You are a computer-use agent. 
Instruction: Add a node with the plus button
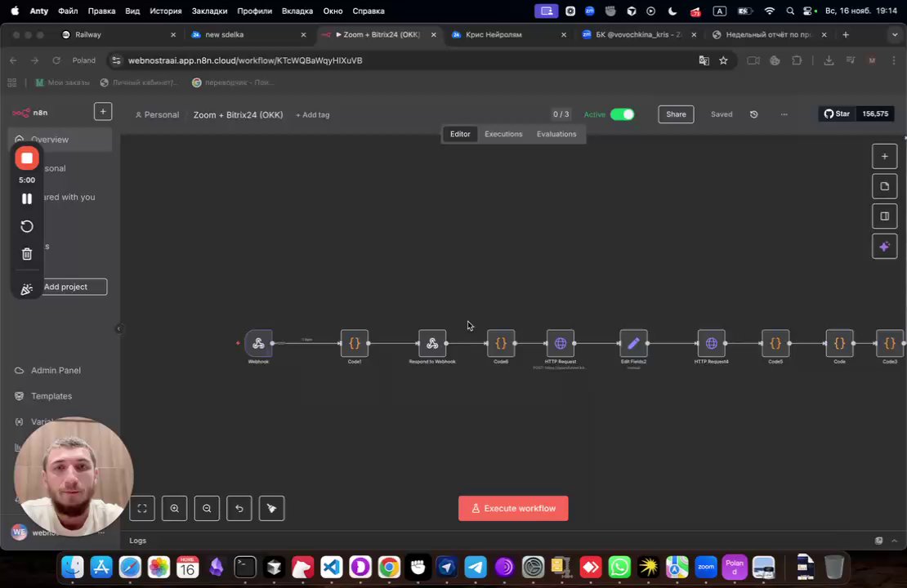tap(884, 156)
